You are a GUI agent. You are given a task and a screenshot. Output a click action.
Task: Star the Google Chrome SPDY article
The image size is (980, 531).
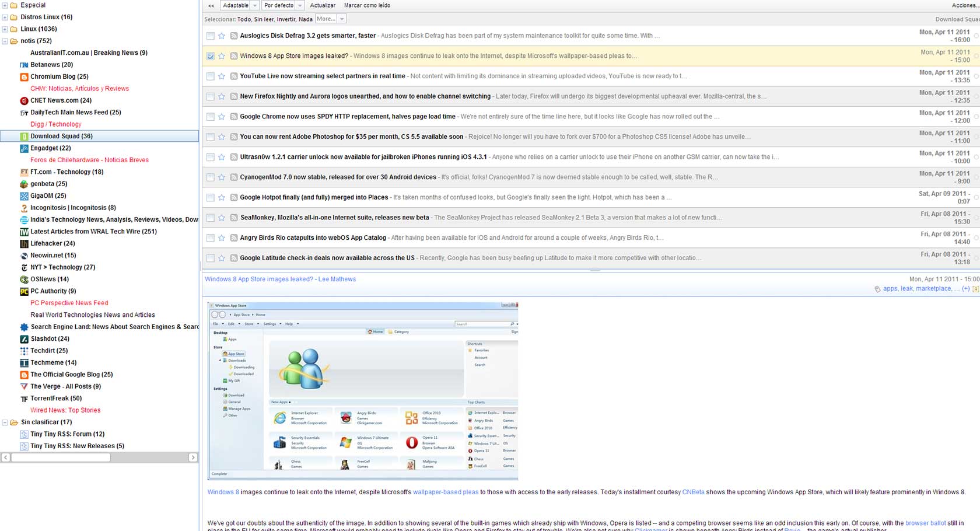pos(222,117)
